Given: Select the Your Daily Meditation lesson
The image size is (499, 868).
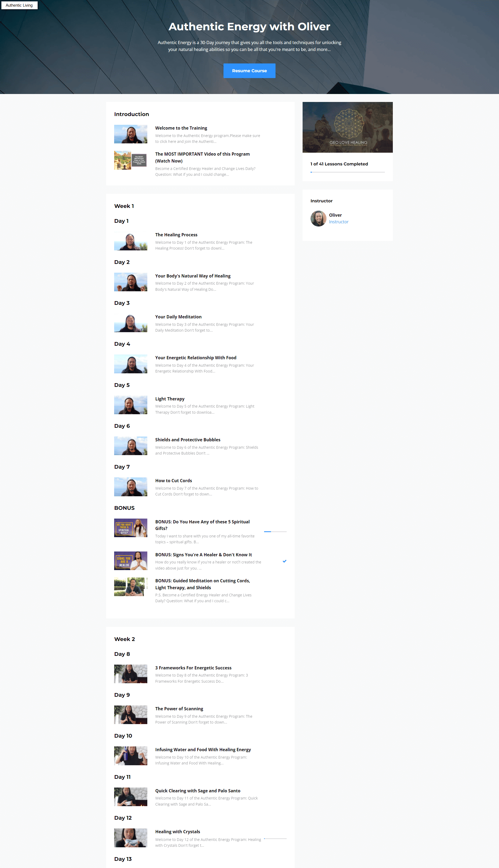Looking at the screenshot, I should [x=178, y=317].
